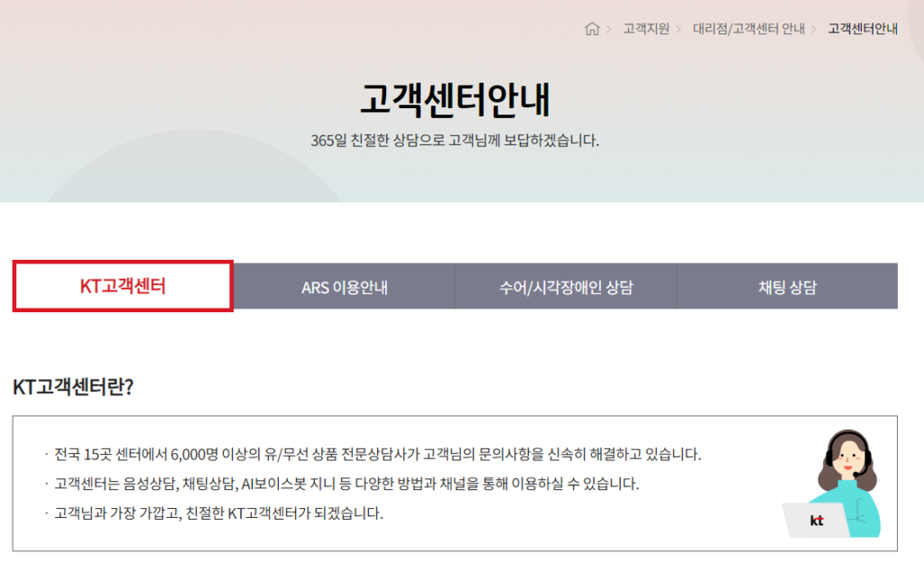Click line '고객님과 가장 가깝고, 친절한 KT고객센터가 되겠습니다.'
This screenshot has width=924, height=563.
(218, 513)
